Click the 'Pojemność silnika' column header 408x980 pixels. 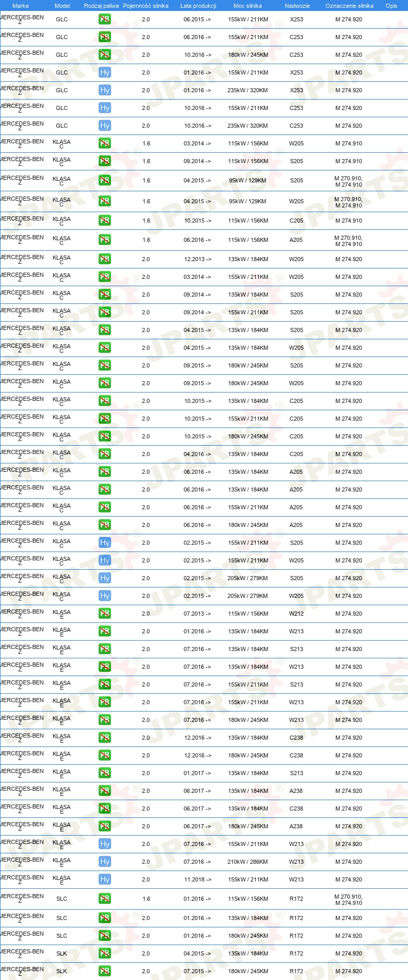pos(146,6)
